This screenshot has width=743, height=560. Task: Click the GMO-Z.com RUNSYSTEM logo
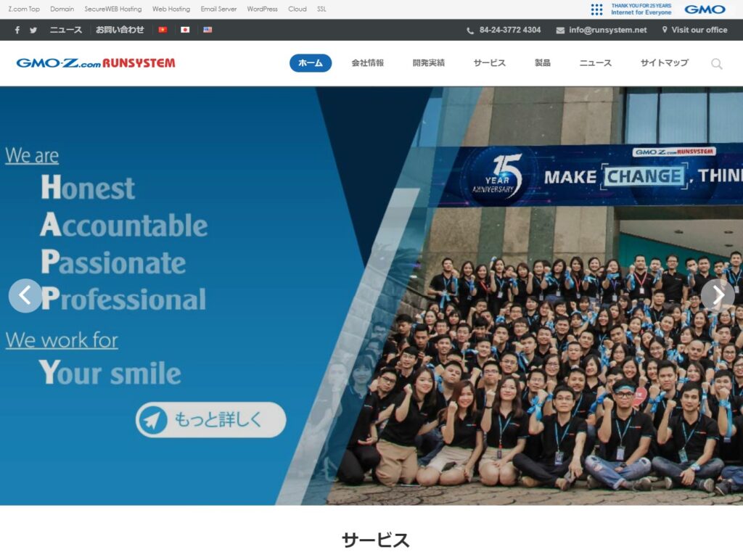pos(96,63)
